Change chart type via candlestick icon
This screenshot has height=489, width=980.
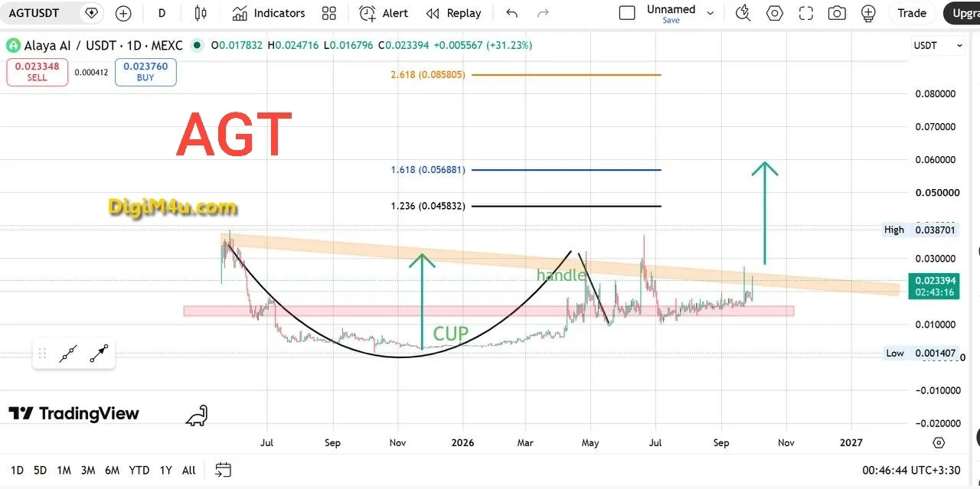tap(201, 13)
